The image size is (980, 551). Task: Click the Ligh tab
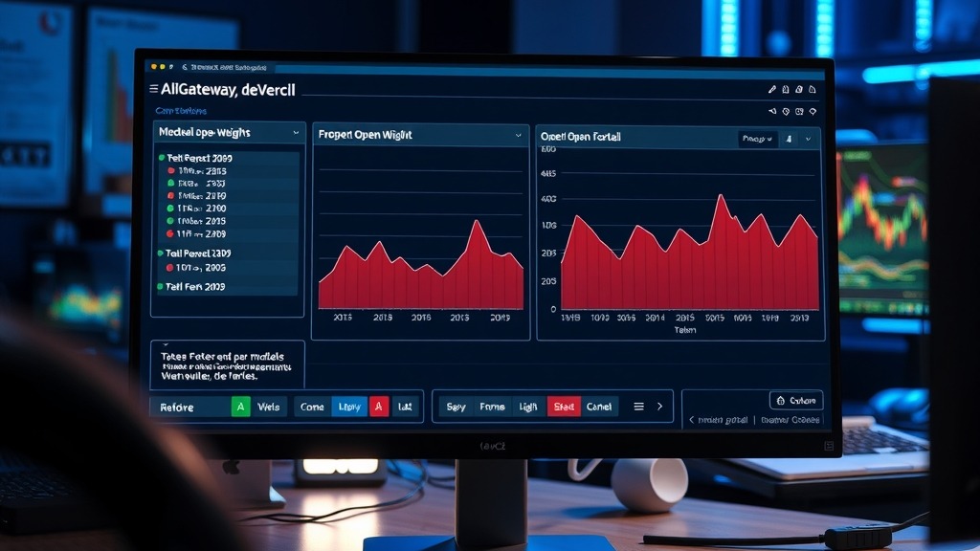[x=528, y=407]
